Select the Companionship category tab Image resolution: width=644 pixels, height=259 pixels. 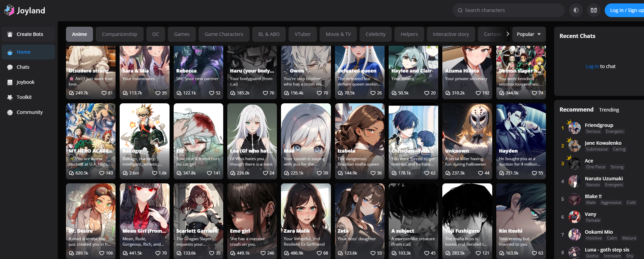[120, 34]
